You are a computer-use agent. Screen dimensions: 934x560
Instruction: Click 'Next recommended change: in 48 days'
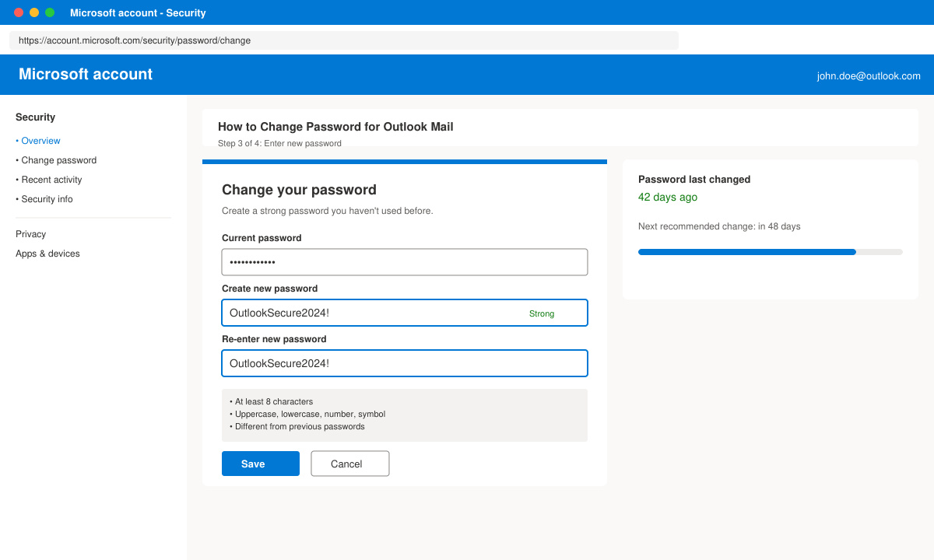(719, 226)
